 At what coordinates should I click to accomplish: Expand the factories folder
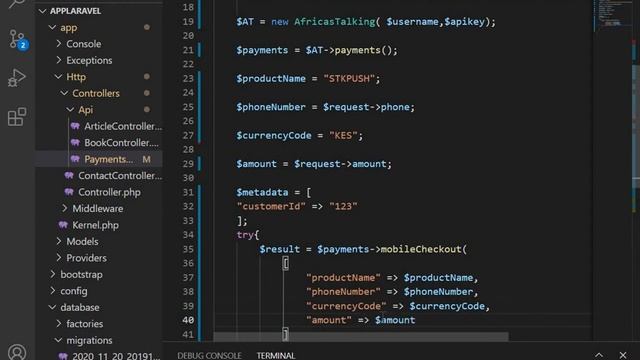(x=59, y=324)
